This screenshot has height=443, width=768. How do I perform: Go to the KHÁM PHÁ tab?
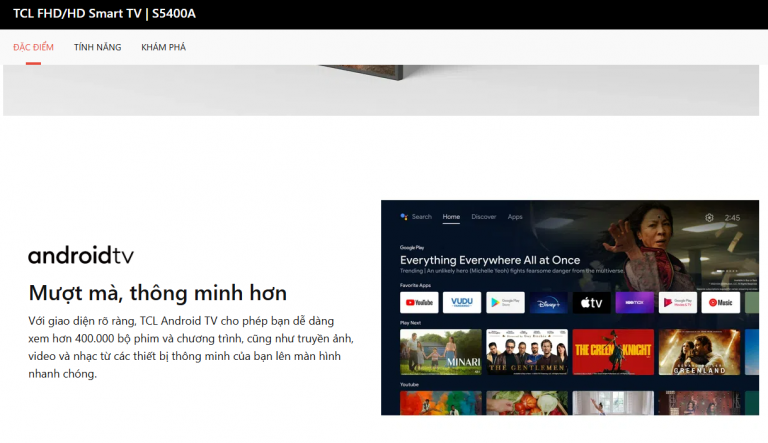164,47
